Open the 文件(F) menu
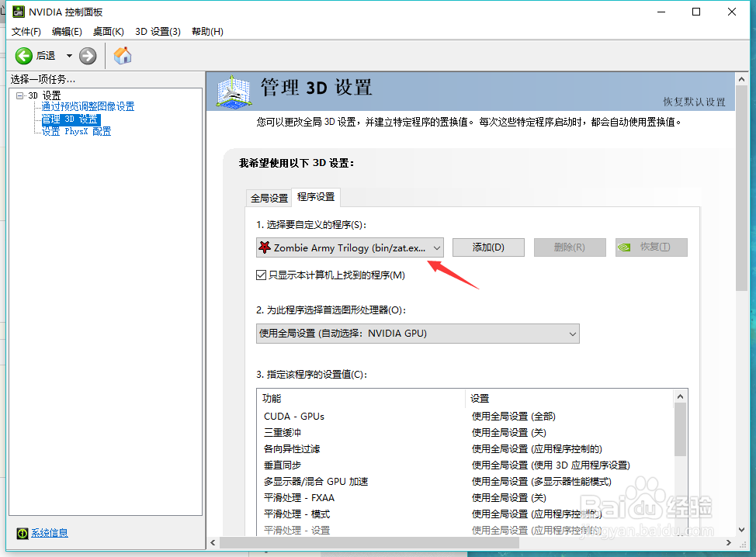Image resolution: width=756 pixels, height=557 pixels. pos(26,31)
